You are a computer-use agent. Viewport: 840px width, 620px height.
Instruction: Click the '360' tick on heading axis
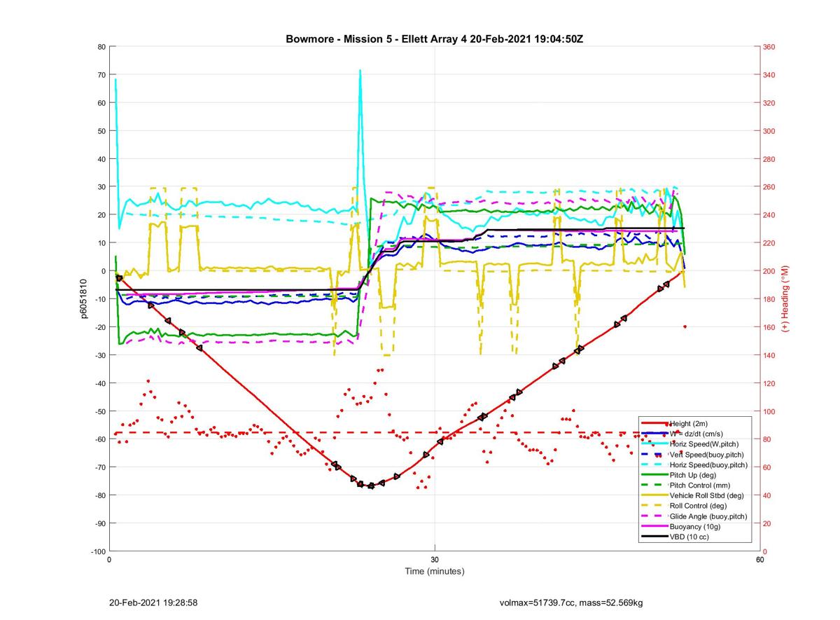(769, 47)
